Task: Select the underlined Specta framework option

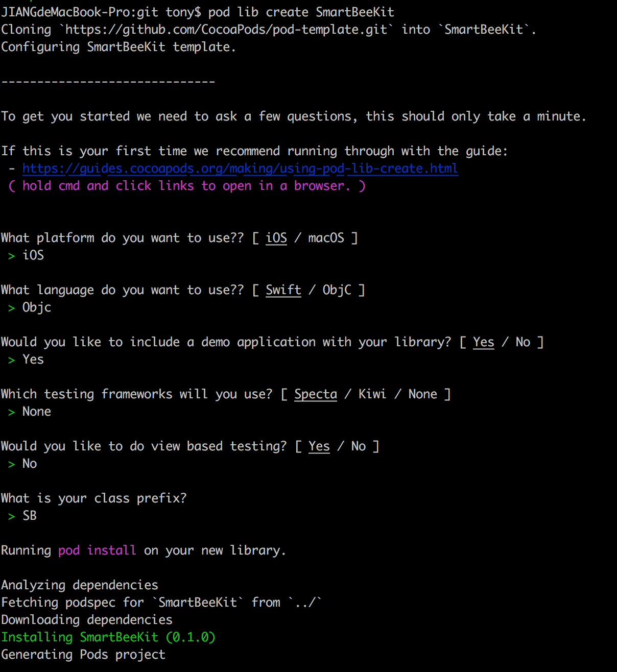Action: (316, 394)
